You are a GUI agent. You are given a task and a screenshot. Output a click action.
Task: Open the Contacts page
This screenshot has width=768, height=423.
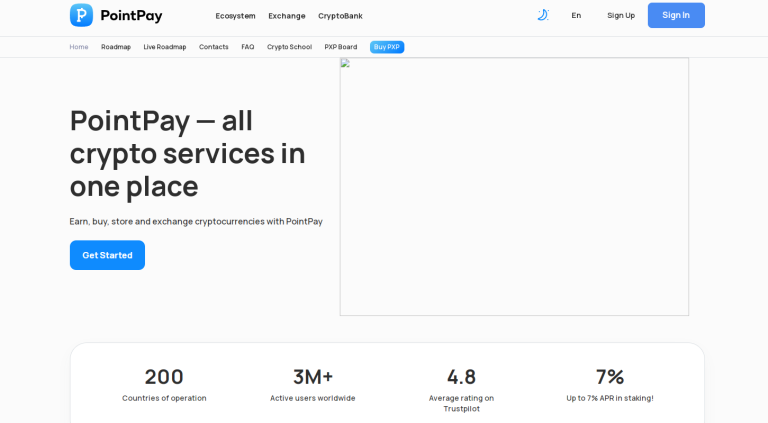click(214, 47)
